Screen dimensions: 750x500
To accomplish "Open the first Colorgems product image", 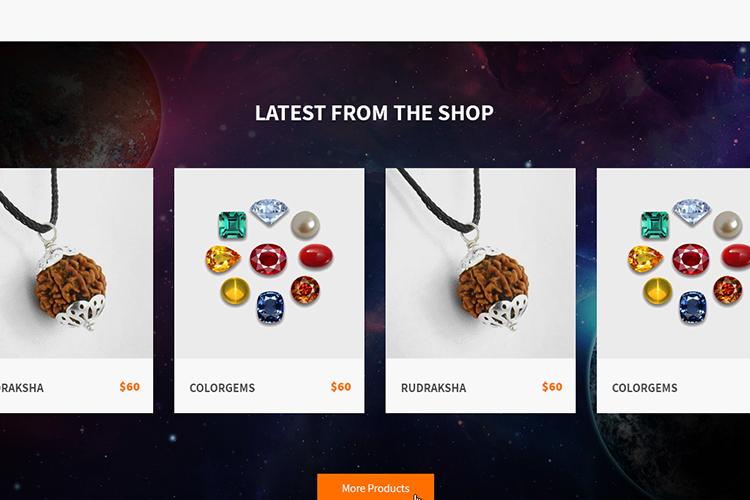I will click(x=269, y=263).
